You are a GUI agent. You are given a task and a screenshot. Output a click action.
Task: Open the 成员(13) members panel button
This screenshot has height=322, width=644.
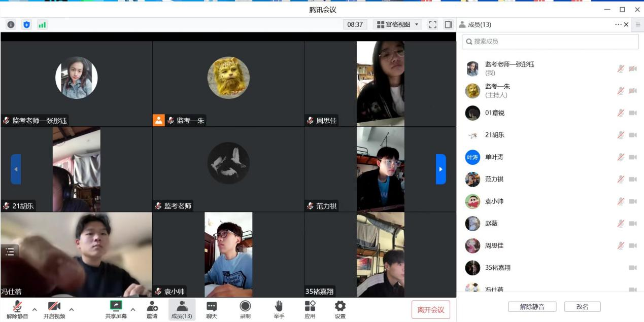182,309
